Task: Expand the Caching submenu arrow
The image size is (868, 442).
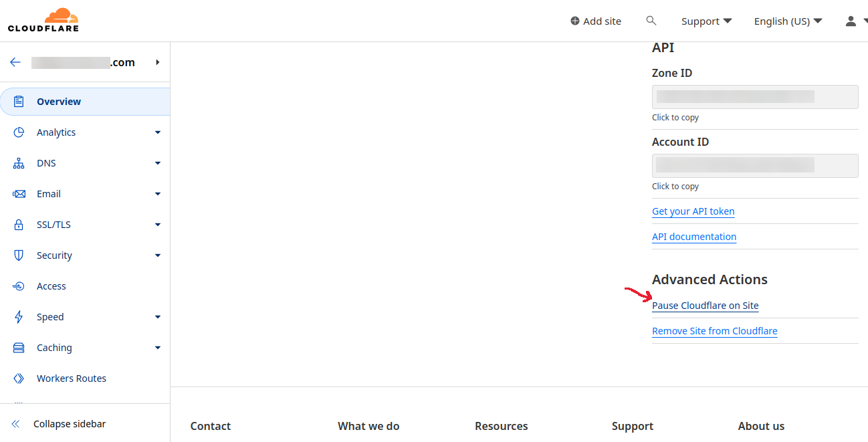Action: tap(158, 348)
